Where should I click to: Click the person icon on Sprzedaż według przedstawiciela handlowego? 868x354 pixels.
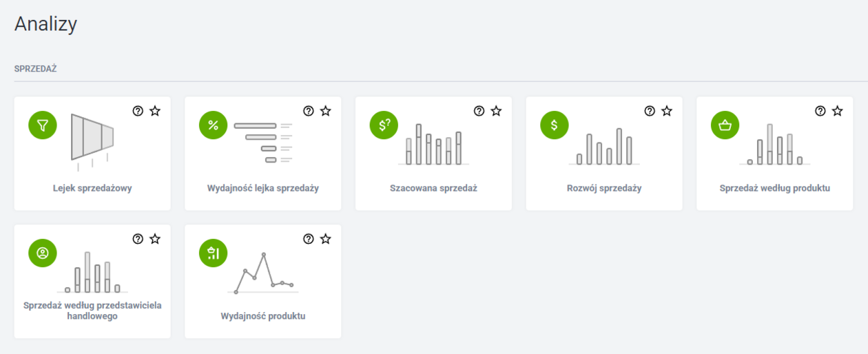[x=43, y=253]
